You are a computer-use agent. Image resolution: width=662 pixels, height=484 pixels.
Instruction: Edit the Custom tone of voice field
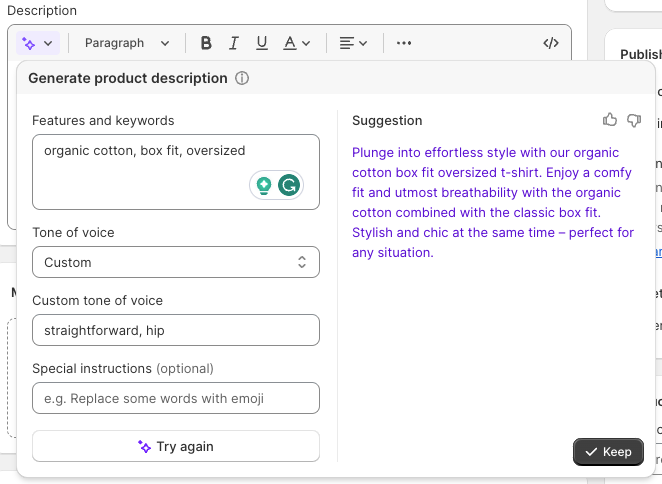tap(176, 330)
